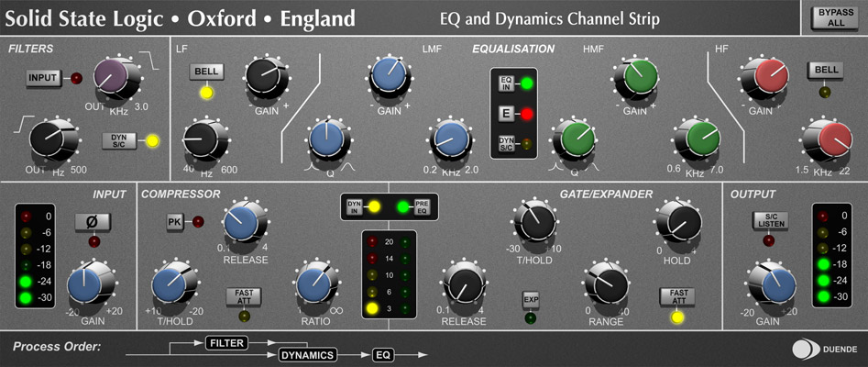Toggle the LF BELL button
868x367 pixels.
[206, 72]
